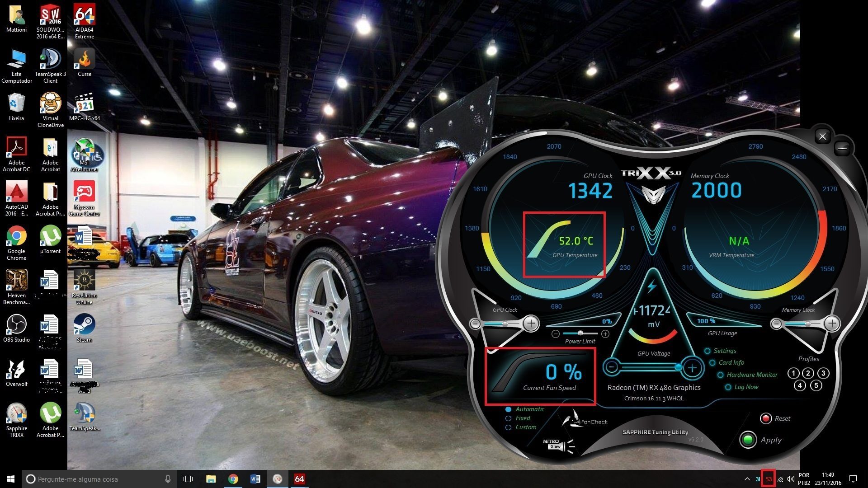
Task: Raise Power Limit with the plus button
Action: [x=605, y=334]
